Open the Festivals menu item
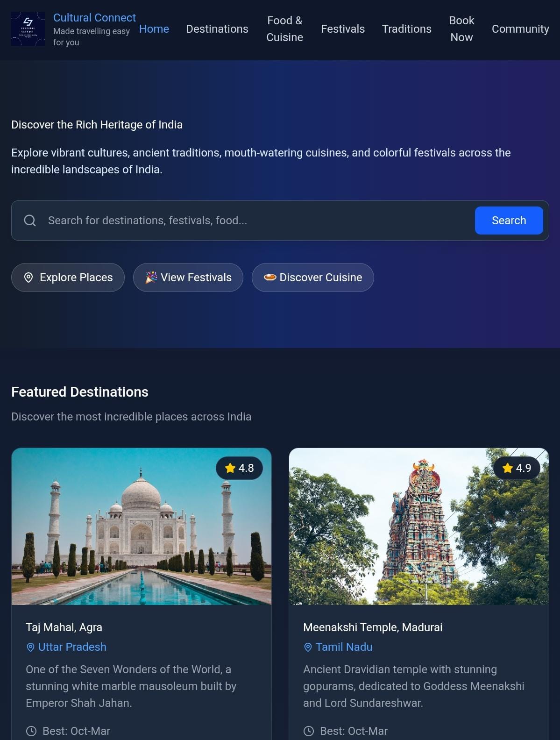 click(x=343, y=29)
